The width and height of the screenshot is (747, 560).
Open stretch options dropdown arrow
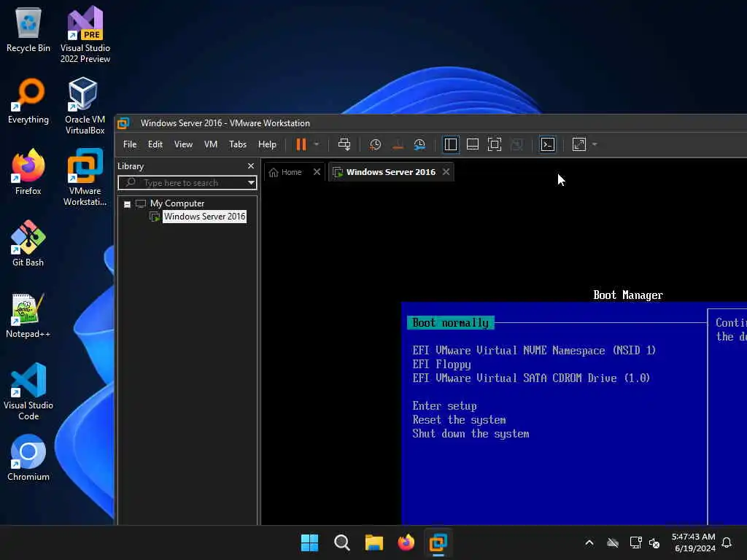[x=595, y=144]
